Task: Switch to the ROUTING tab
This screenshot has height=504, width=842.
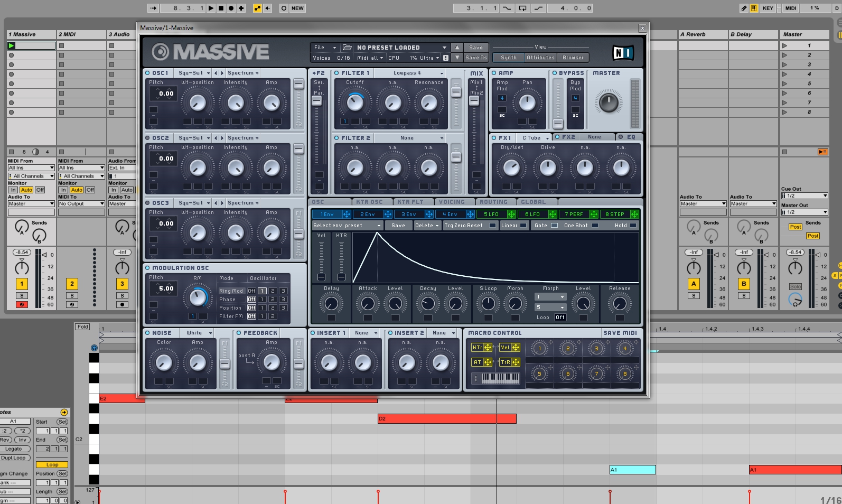Action: 495,202
